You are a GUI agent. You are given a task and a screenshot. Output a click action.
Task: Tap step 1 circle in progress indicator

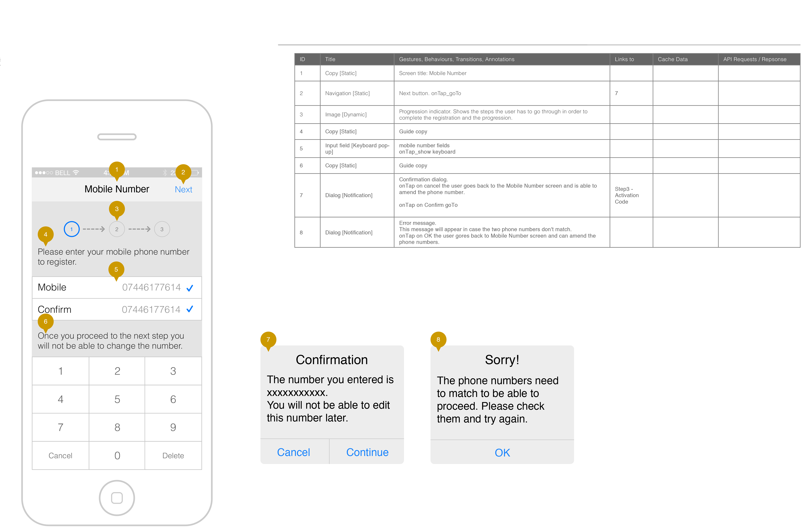[71, 229]
